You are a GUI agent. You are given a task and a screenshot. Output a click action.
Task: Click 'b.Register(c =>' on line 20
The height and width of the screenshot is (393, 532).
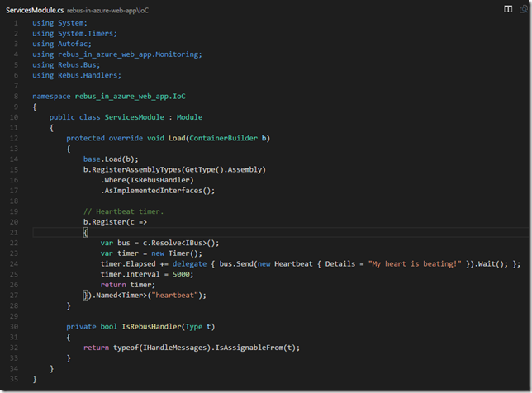click(115, 222)
